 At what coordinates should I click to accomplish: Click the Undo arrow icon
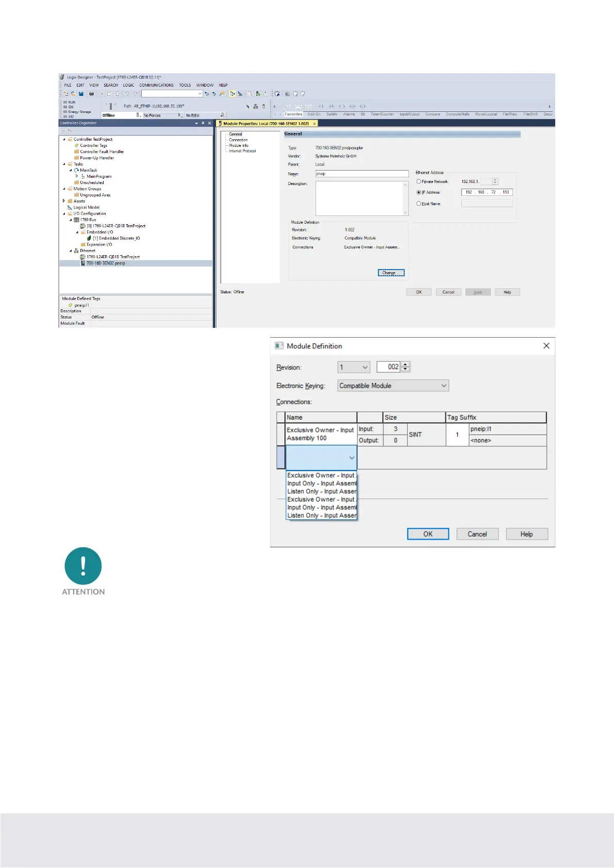click(x=127, y=94)
